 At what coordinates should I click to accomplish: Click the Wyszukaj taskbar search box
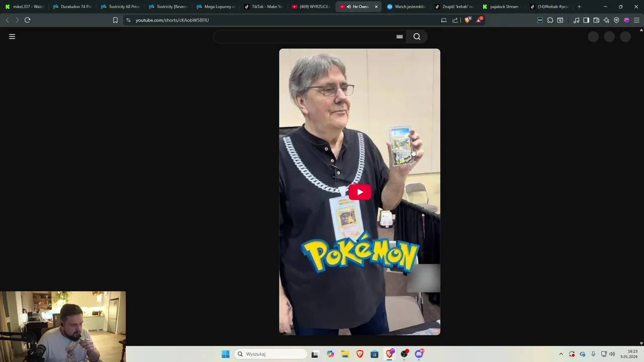[271, 354]
